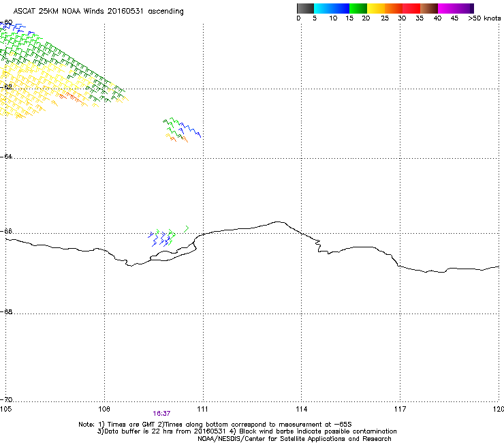Image resolution: width=504 pixels, height=443 pixels.
Task: Click the orange wind barbs near 62S
Action: click(x=72, y=98)
